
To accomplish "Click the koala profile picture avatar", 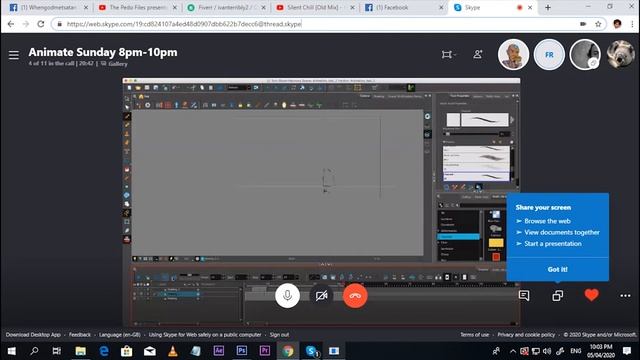I will [620, 54].
